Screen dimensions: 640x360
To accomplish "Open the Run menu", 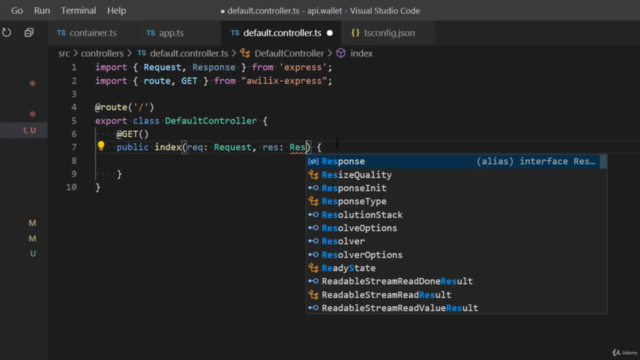I will click(42, 11).
